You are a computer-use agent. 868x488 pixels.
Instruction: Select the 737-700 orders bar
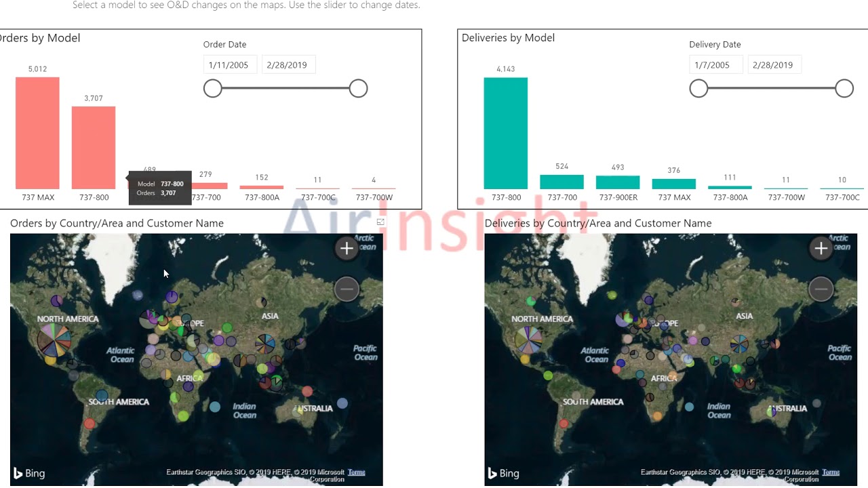pos(210,186)
